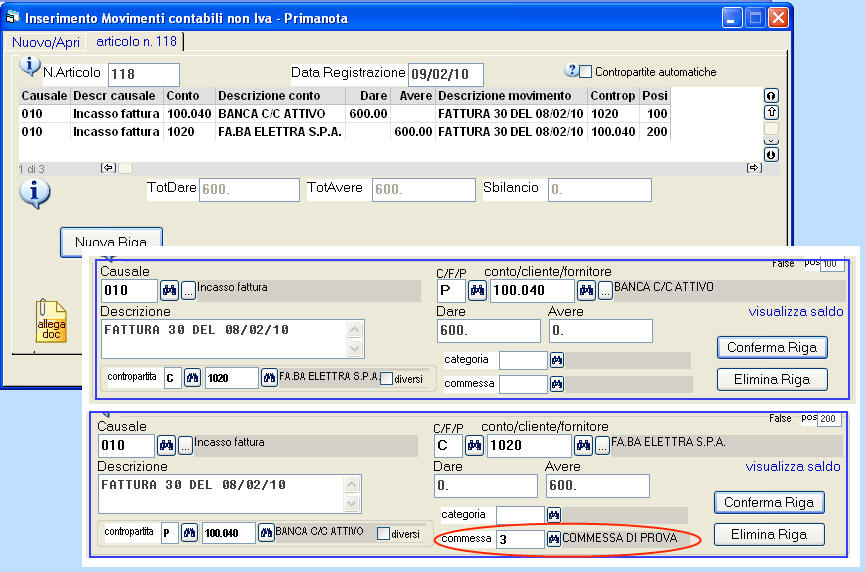
Task: Click Conferma Riga in first panel
Action: 772,348
